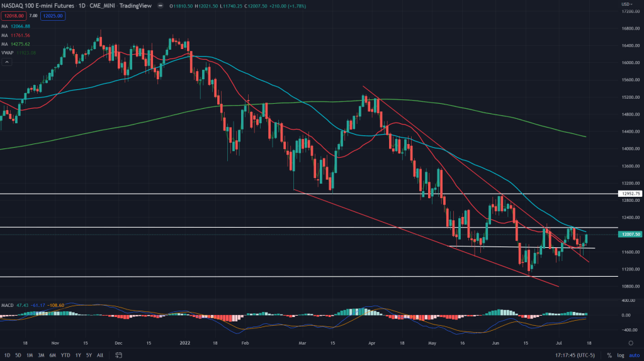Toggle the percent scale mode
Viewport: 644px width, 361px height.
[609, 355]
